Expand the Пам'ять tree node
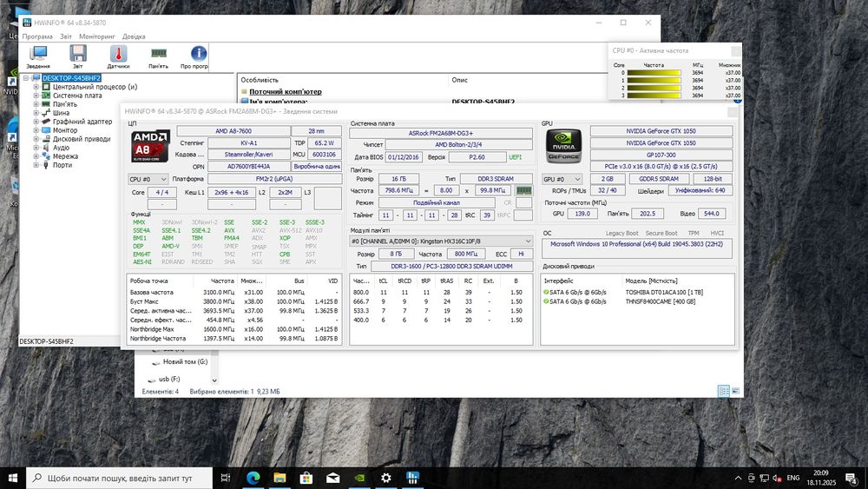The image size is (868, 489). click(x=36, y=104)
